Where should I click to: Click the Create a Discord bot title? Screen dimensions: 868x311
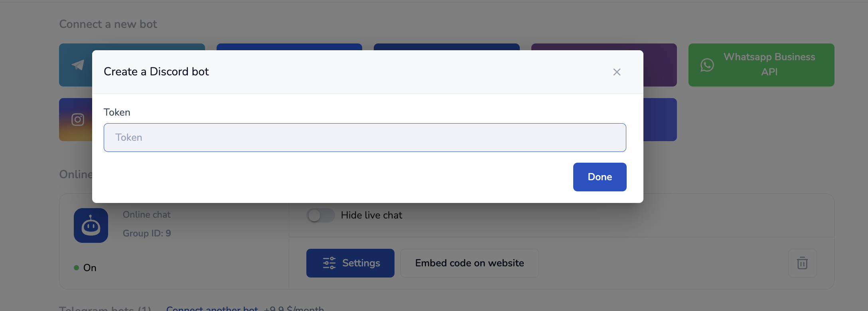click(156, 72)
